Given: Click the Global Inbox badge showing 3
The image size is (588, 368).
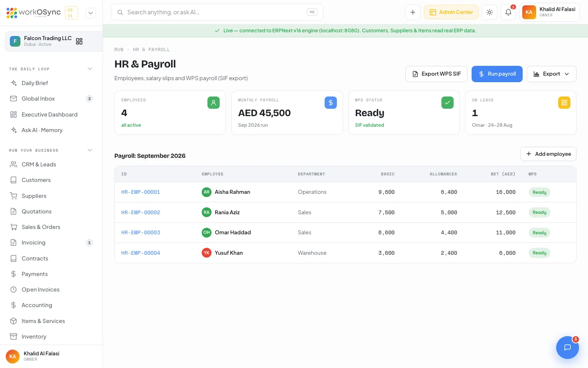Looking at the screenshot, I should tap(89, 99).
